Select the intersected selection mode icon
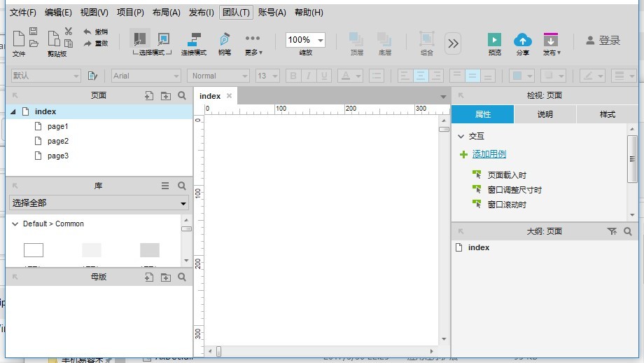The height and width of the screenshot is (363, 644). tap(139, 39)
